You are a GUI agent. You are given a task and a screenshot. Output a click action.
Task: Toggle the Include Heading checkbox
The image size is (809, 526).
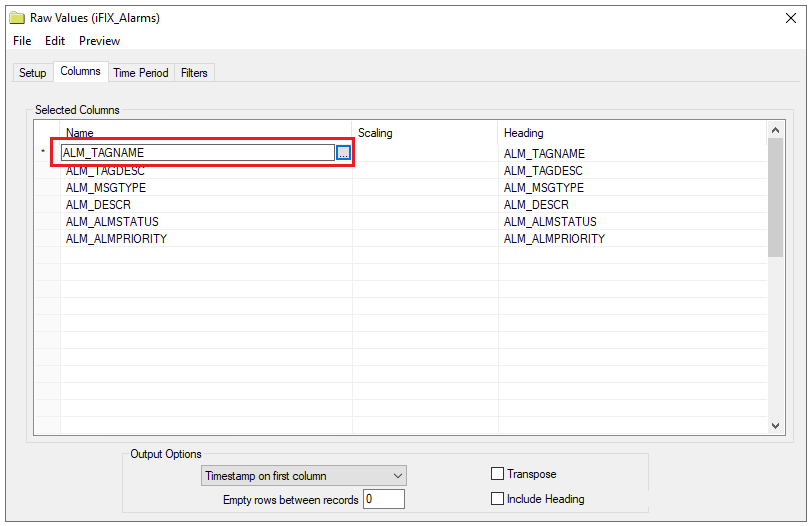[497, 499]
